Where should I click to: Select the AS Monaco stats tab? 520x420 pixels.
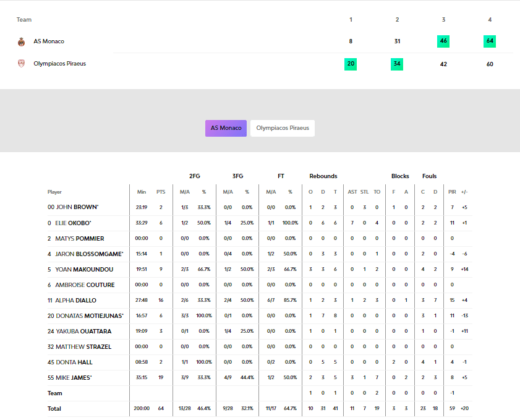(226, 128)
